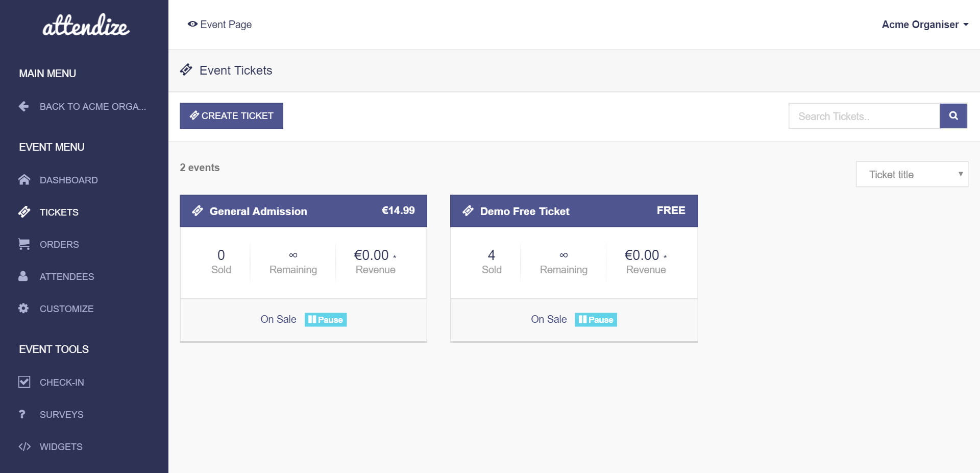Click the Dashboard home icon
The image size is (980, 473).
24,180
